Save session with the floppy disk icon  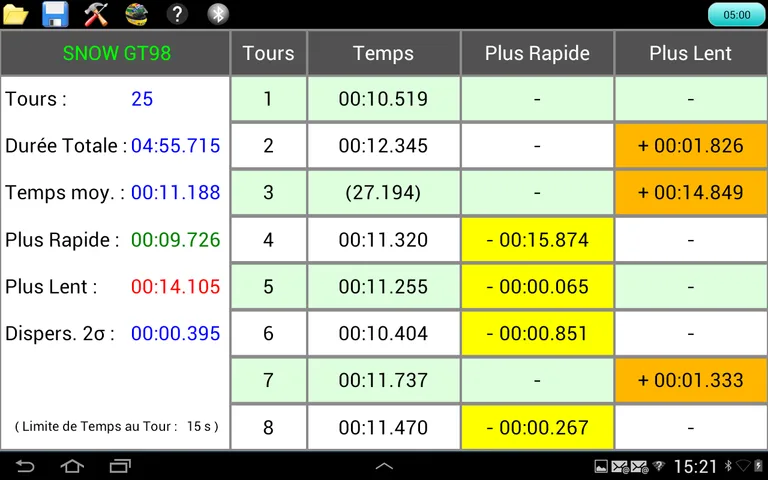point(55,14)
